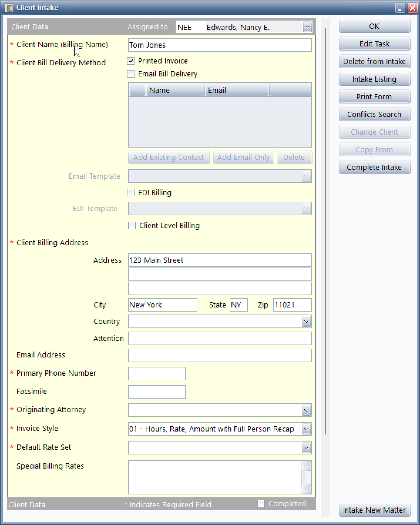Click the Primary Phone Number field
Image resolution: width=420 pixels, height=525 pixels.
point(157,374)
